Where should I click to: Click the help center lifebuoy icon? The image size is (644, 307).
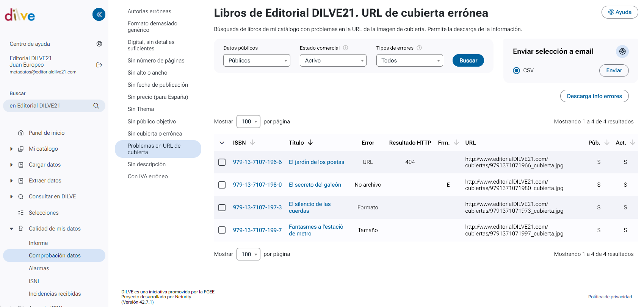tap(99, 44)
